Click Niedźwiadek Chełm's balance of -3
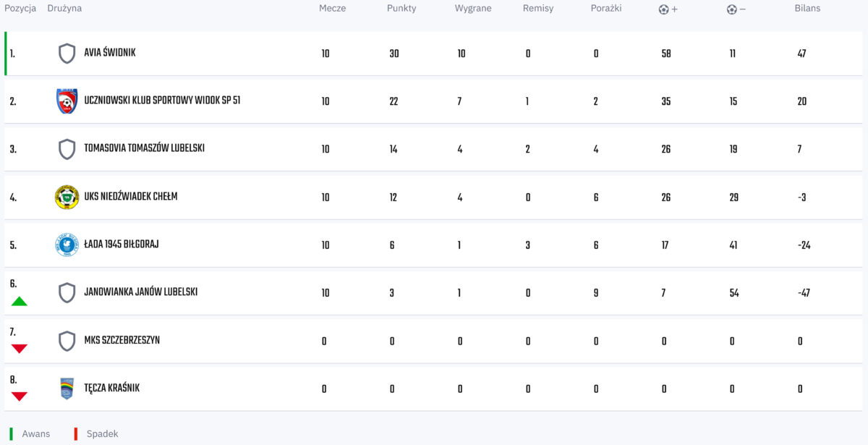 point(802,198)
